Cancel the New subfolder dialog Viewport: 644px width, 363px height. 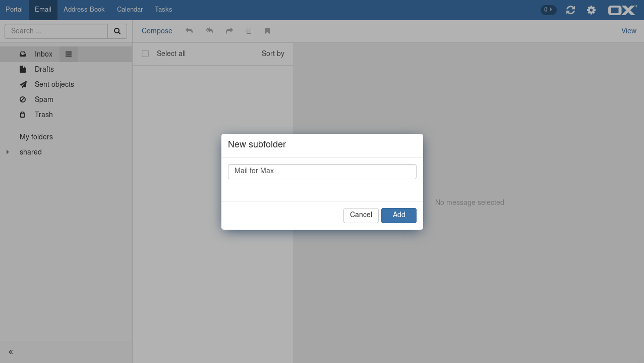pyautogui.click(x=361, y=215)
